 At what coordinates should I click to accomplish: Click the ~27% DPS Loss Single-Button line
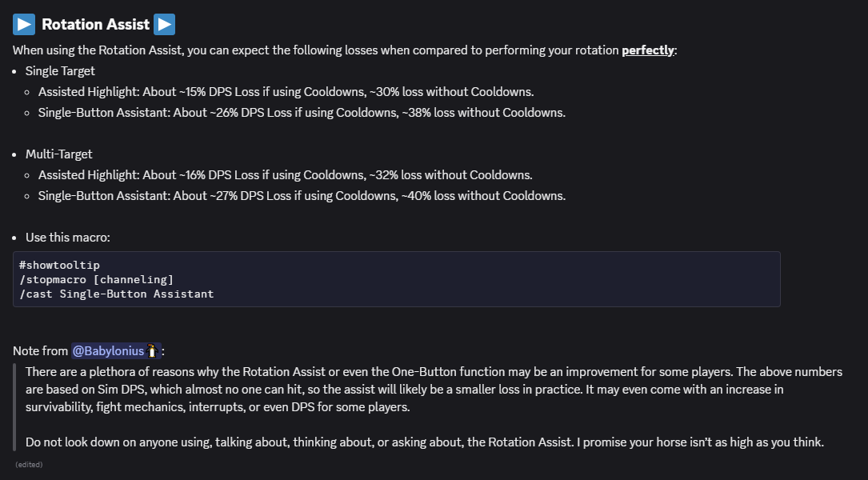302,196
